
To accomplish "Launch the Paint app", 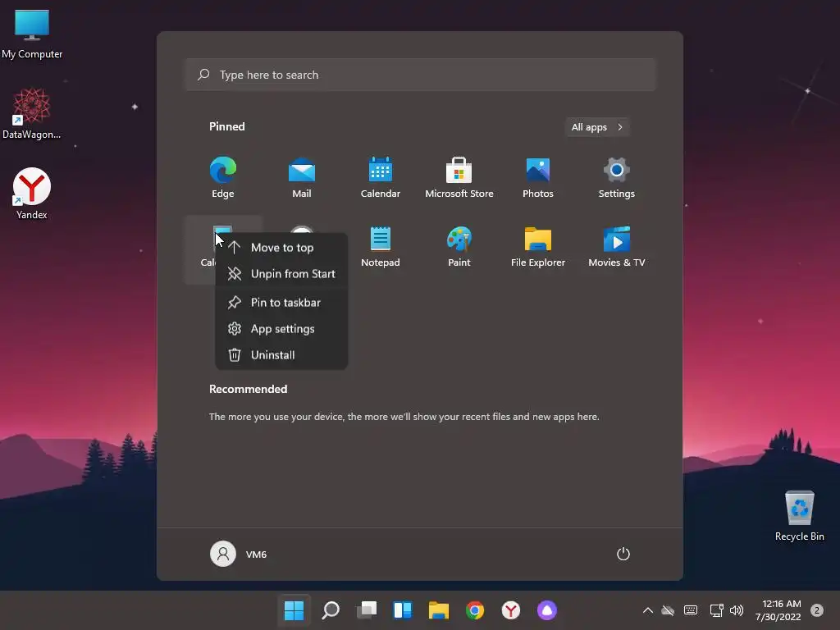I will click(459, 246).
